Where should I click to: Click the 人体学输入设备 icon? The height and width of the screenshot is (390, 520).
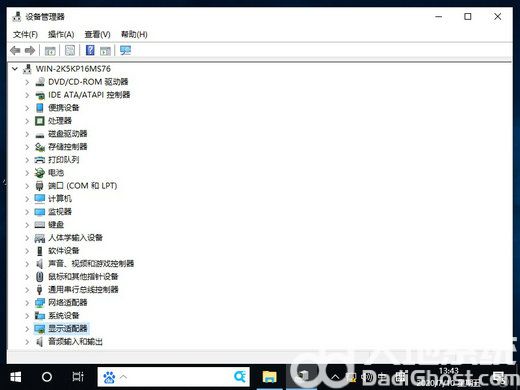[x=40, y=238]
